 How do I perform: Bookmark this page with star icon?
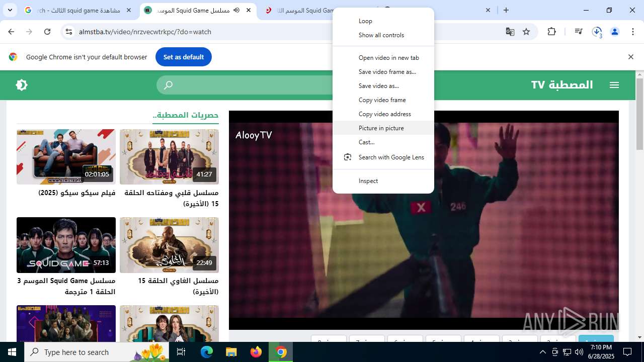[x=526, y=32]
